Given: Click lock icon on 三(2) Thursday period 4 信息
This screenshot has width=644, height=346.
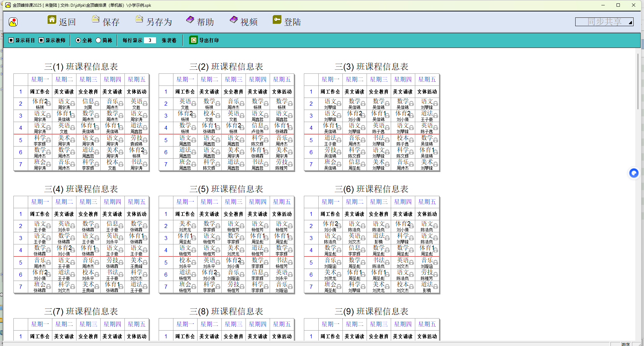Looking at the screenshot, I should pos(266,128).
